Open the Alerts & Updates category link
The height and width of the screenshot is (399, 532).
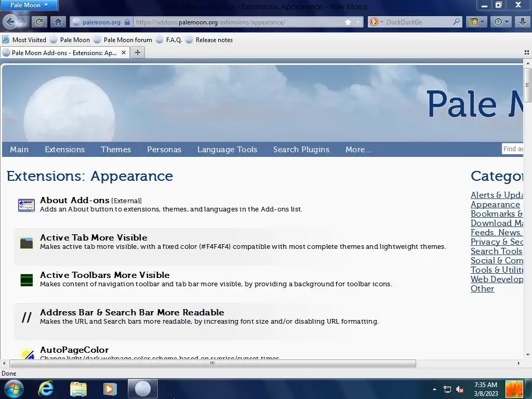pos(497,195)
